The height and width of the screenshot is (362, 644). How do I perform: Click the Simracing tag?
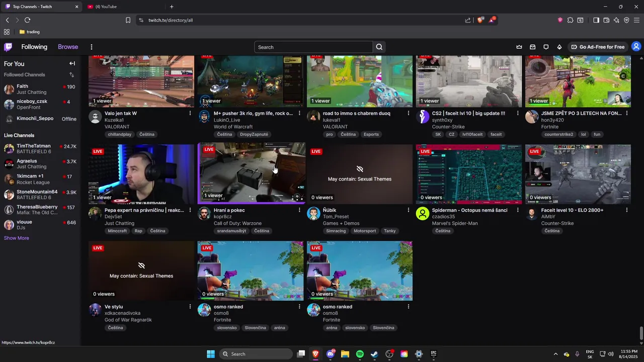coord(336,231)
